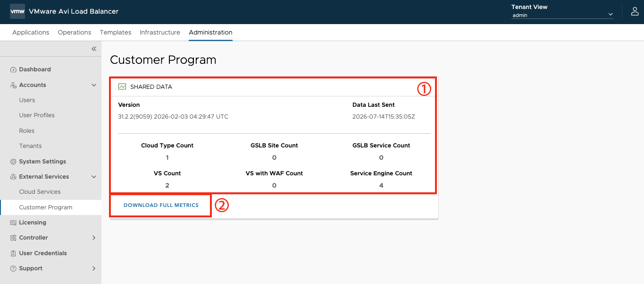Click Download Full Metrics link
Screen dimensions: 644x284
pyautogui.click(x=161, y=205)
